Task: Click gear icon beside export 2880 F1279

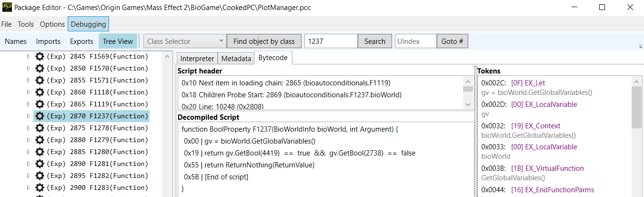Action: (x=40, y=140)
